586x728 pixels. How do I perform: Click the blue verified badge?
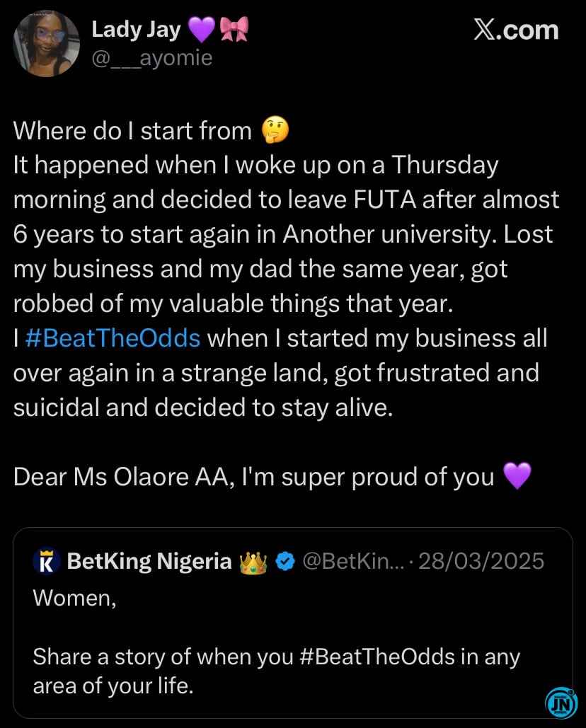click(285, 562)
